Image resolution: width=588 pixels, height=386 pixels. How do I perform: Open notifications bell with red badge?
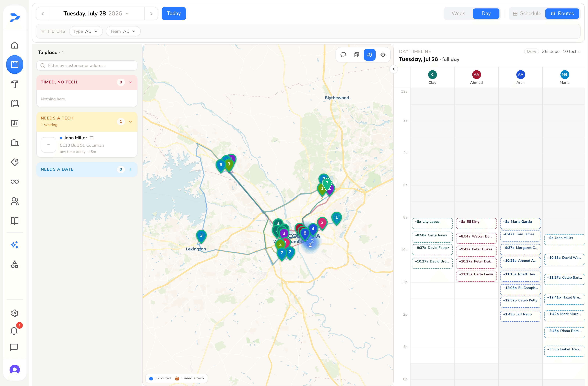(15, 330)
